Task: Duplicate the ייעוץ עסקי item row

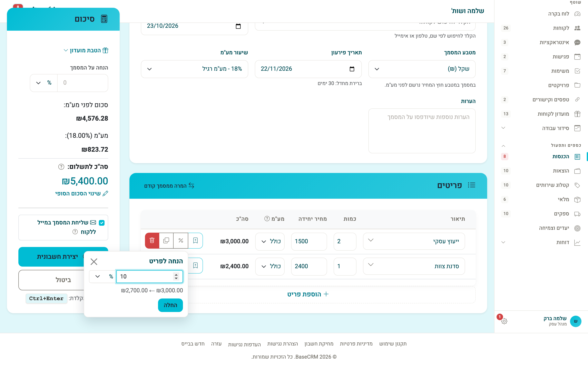Action: click(166, 240)
